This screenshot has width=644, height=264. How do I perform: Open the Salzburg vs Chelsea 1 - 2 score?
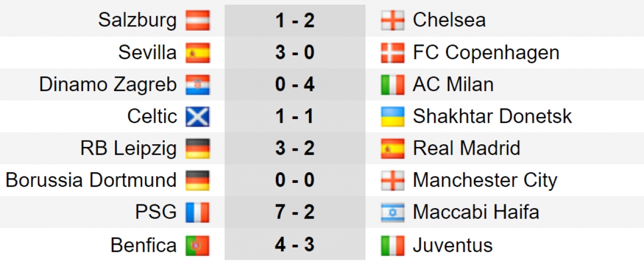click(295, 20)
